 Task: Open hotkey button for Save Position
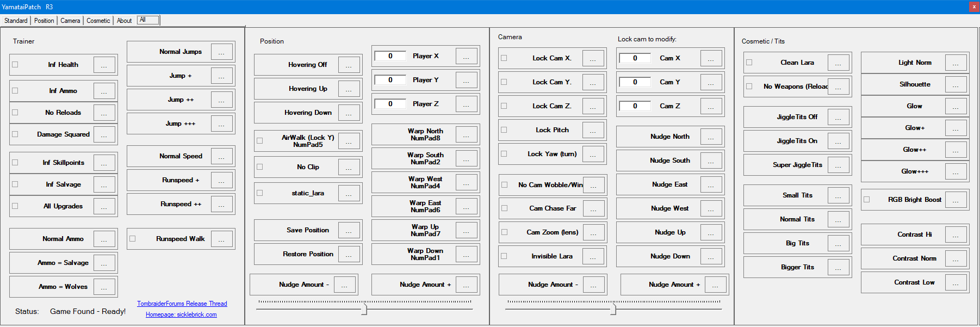coord(349,230)
